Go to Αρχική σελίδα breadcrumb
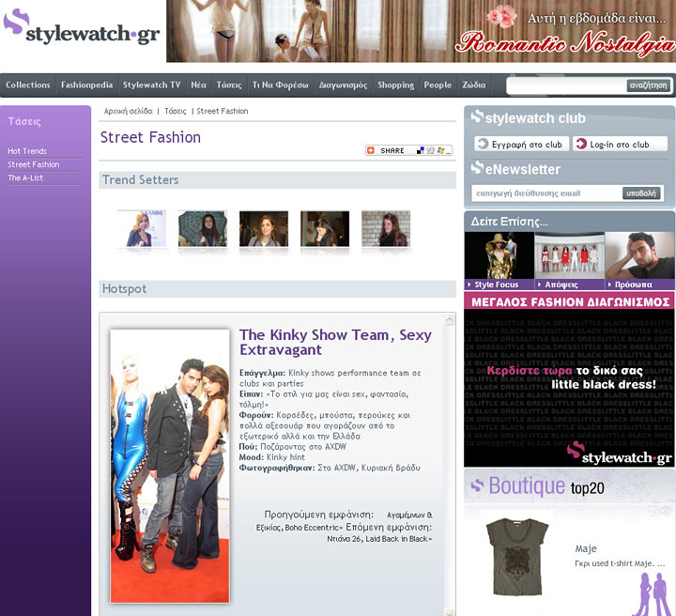 click(128, 111)
